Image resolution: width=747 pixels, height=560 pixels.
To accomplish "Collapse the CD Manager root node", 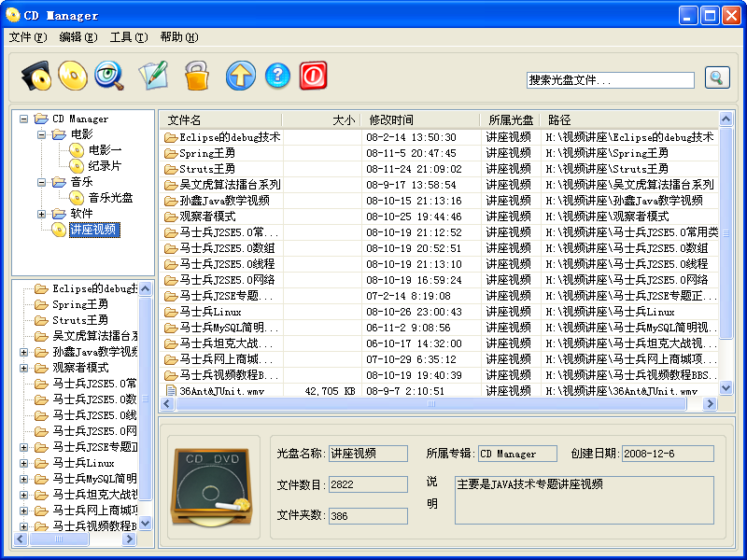I will (x=24, y=119).
